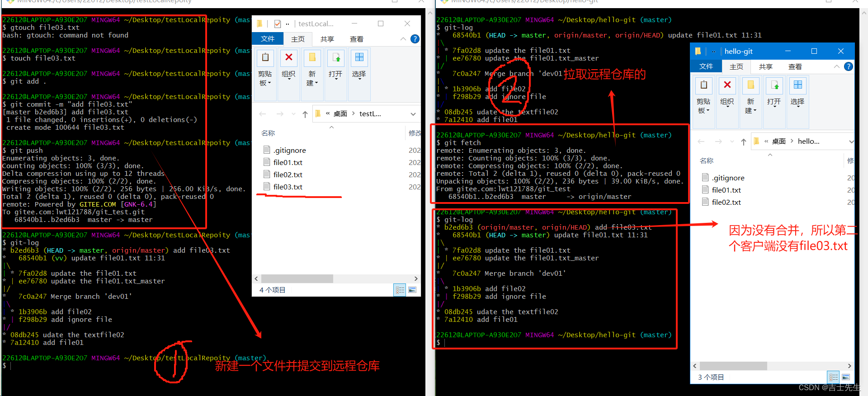Open quick access toolbar overflow in hello-git window

(x=714, y=52)
